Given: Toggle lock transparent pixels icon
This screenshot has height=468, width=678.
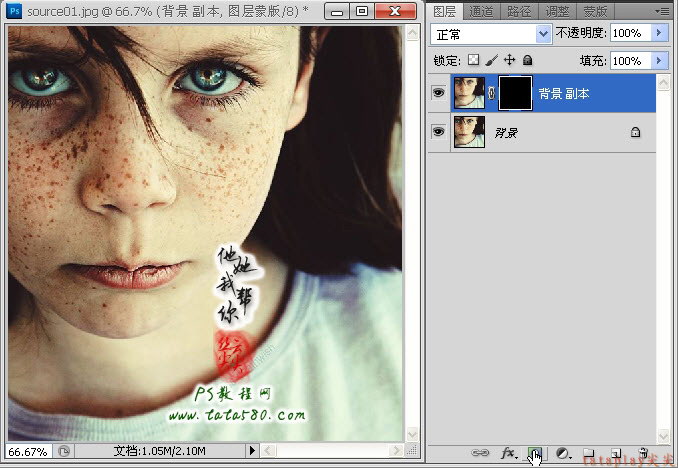Looking at the screenshot, I should click(x=473, y=60).
